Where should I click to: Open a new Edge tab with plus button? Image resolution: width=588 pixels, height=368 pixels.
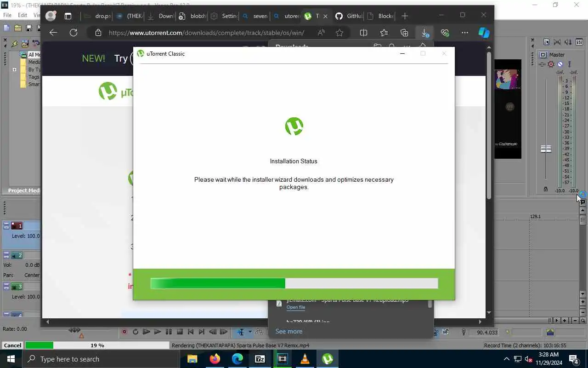405,16
